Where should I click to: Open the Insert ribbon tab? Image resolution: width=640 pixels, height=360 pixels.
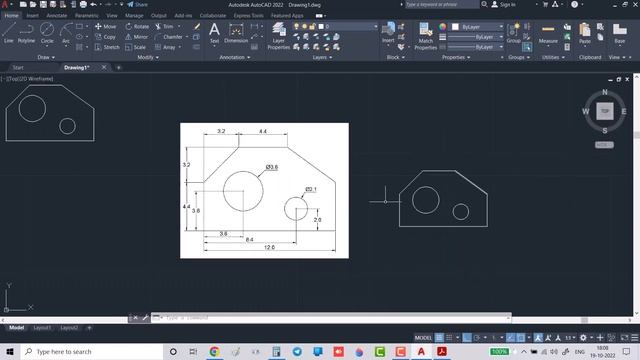click(32, 16)
